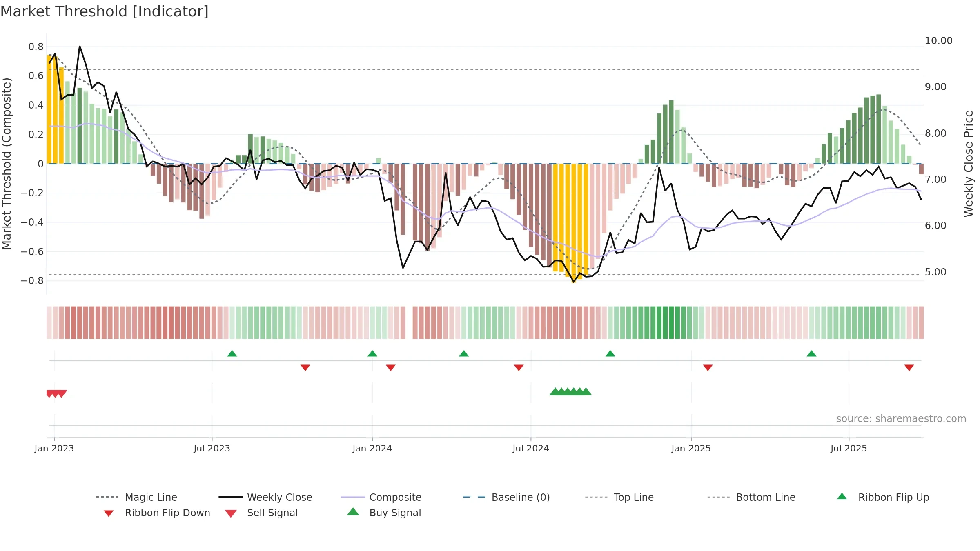Click the Jan 2023 x-axis label
The image size is (980, 551).
(54, 448)
